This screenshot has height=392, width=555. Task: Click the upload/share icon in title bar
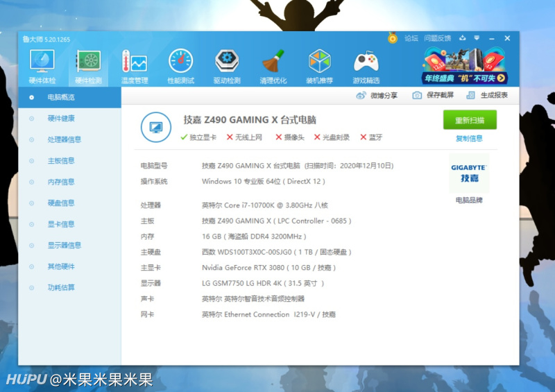click(x=463, y=38)
